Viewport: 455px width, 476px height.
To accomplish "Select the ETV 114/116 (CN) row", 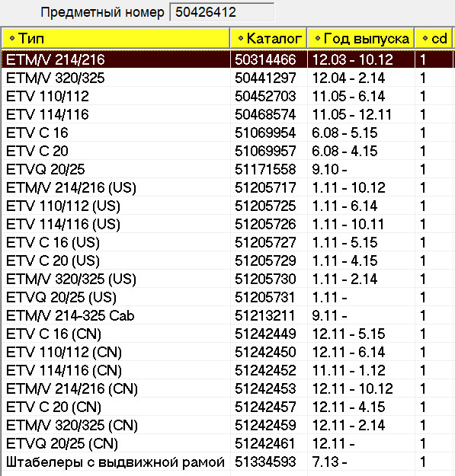I will (227, 370).
